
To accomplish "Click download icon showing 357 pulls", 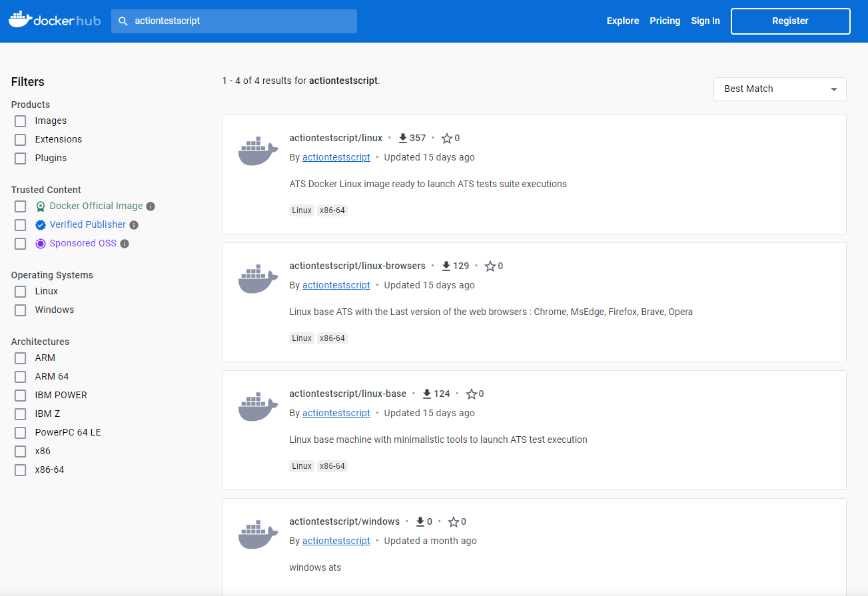I will [402, 139].
